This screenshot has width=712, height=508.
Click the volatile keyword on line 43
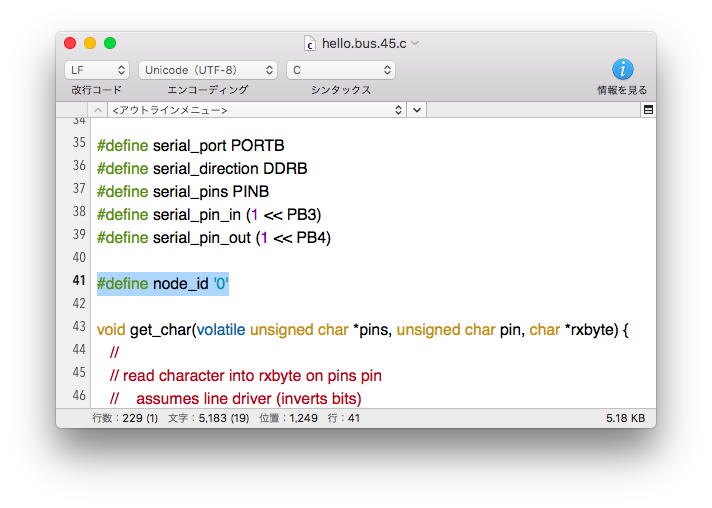click(x=221, y=330)
